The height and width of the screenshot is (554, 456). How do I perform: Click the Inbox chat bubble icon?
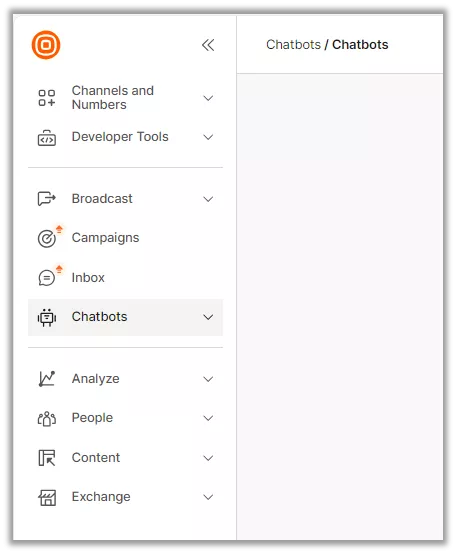[47, 278]
